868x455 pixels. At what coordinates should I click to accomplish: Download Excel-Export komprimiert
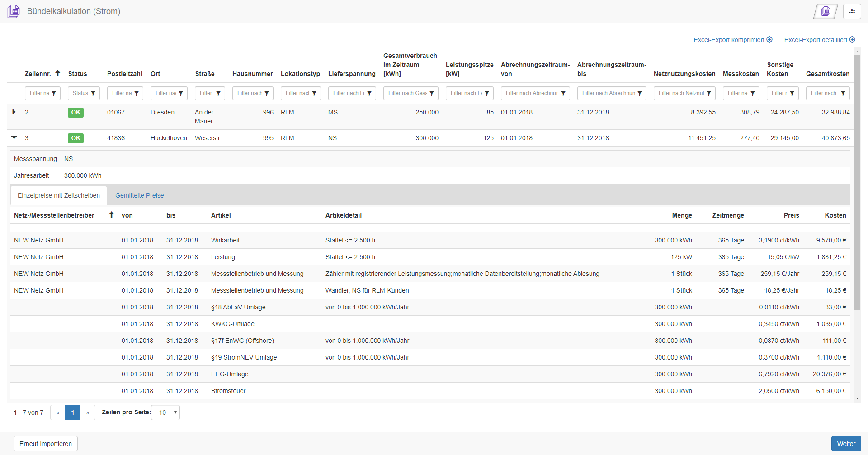[732, 40]
